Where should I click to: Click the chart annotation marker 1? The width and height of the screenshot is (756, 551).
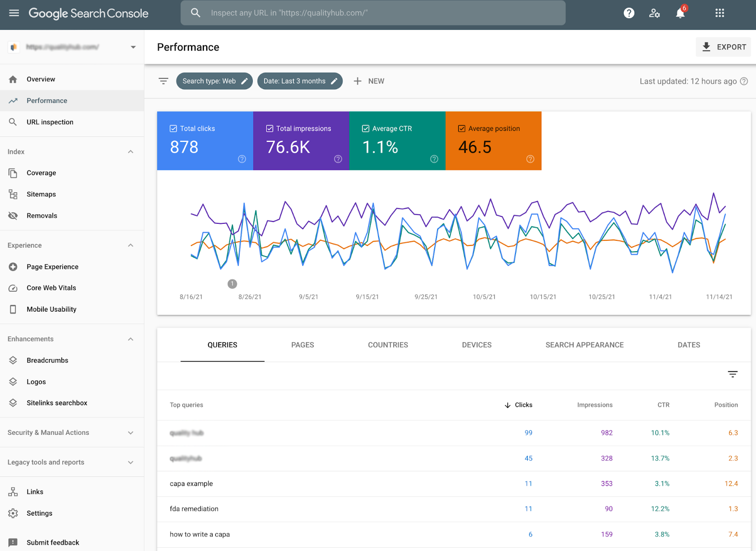click(232, 284)
